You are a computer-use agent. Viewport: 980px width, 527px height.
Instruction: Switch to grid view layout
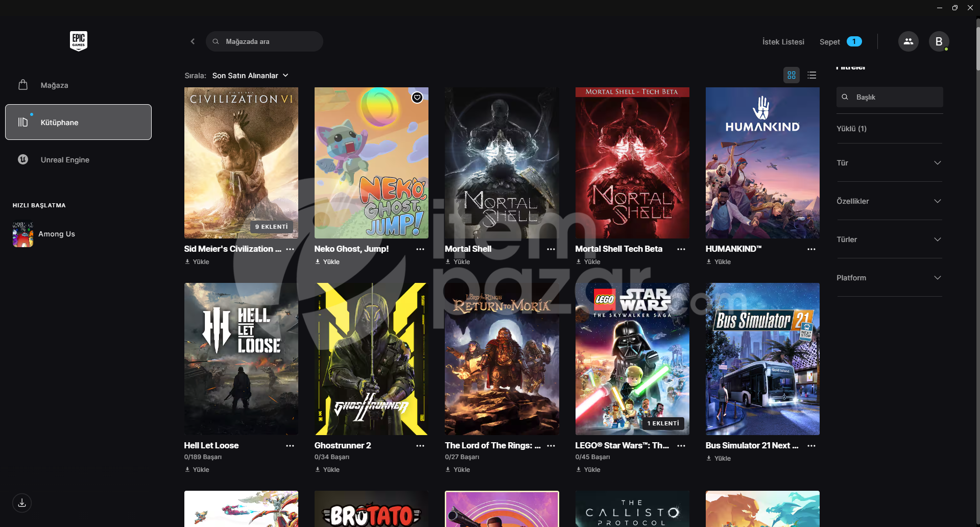tap(792, 75)
